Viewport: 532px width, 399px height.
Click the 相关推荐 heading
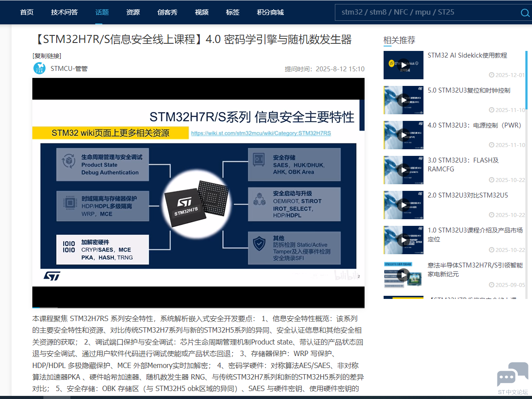[399, 40]
